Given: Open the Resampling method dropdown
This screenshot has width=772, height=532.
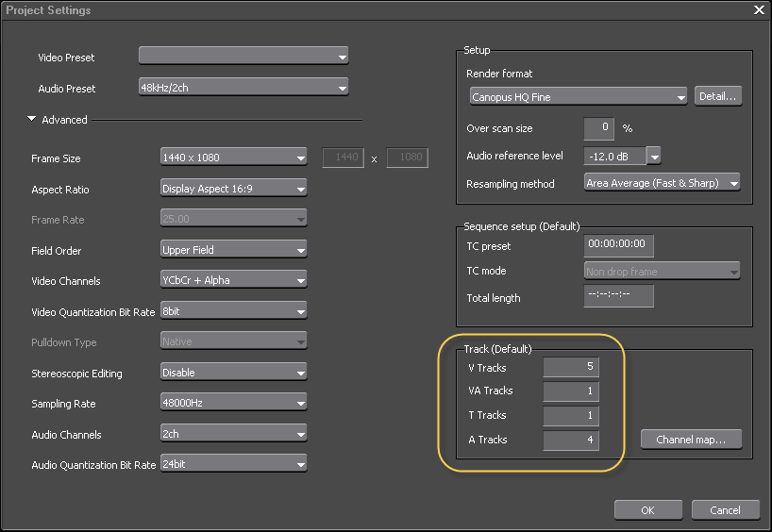Looking at the screenshot, I should (x=662, y=183).
